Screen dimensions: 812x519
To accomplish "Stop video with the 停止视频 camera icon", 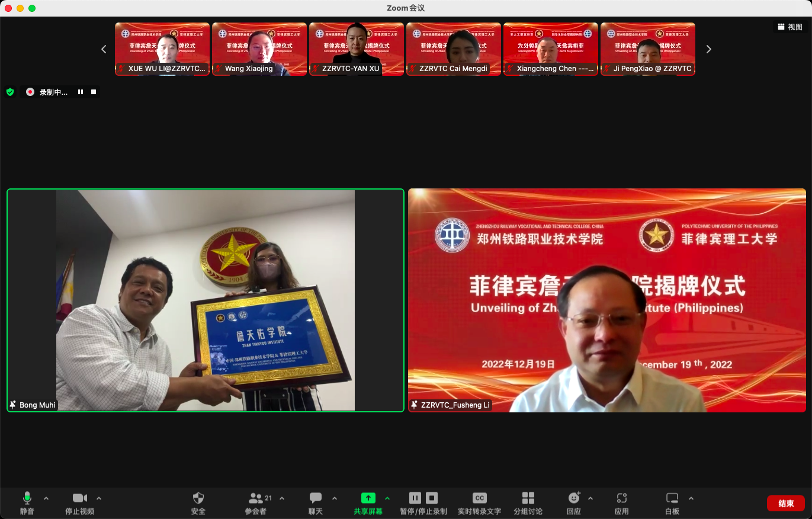I will coord(80,498).
